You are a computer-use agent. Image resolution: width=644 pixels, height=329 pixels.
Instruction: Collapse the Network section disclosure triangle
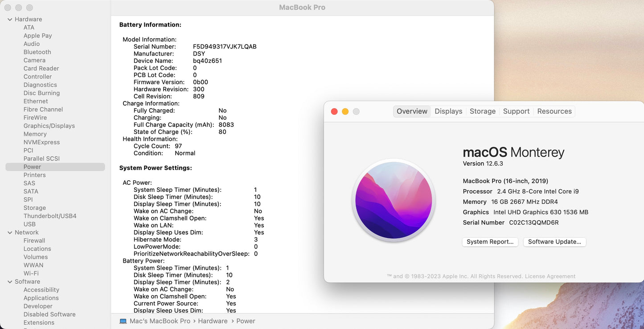pyautogui.click(x=10, y=232)
